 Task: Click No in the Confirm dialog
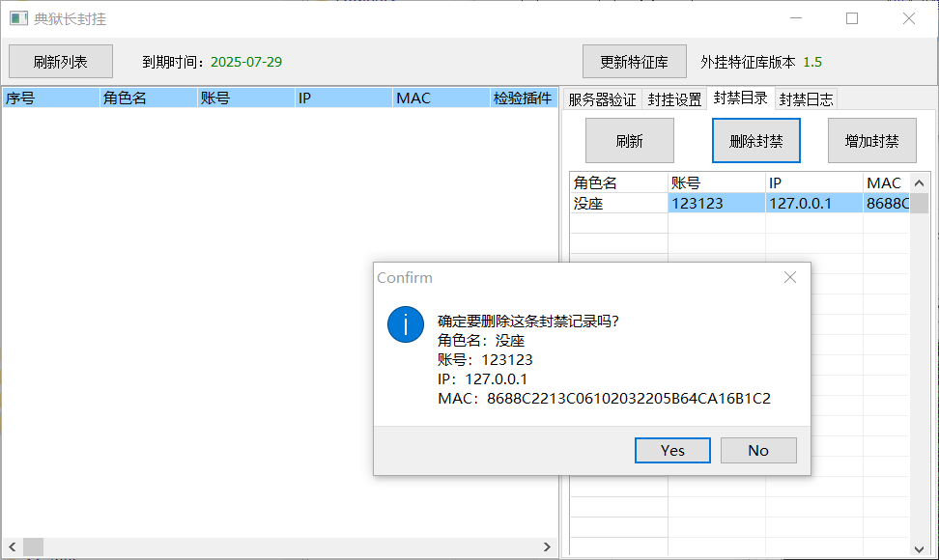pyautogui.click(x=758, y=451)
